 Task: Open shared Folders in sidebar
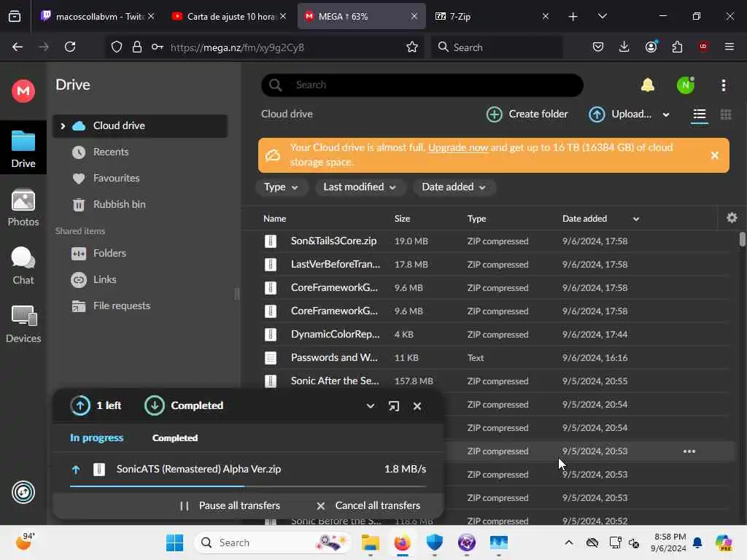coord(109,253)
